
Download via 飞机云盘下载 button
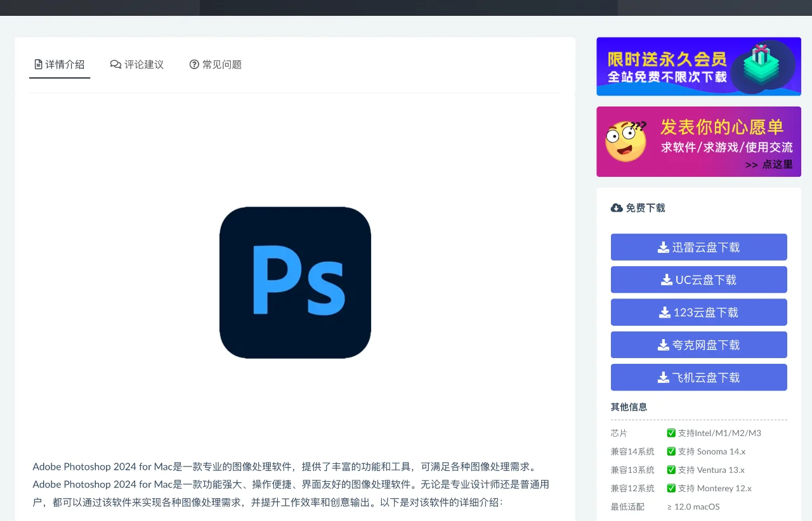pos(699,377)
